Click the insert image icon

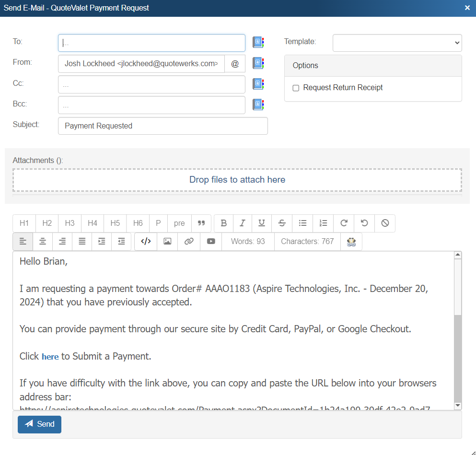point(167,242)
